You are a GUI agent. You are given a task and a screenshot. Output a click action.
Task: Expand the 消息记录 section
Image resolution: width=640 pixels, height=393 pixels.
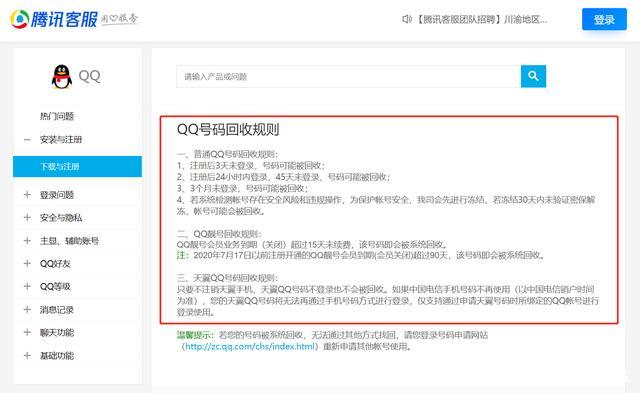pos(27,310)
